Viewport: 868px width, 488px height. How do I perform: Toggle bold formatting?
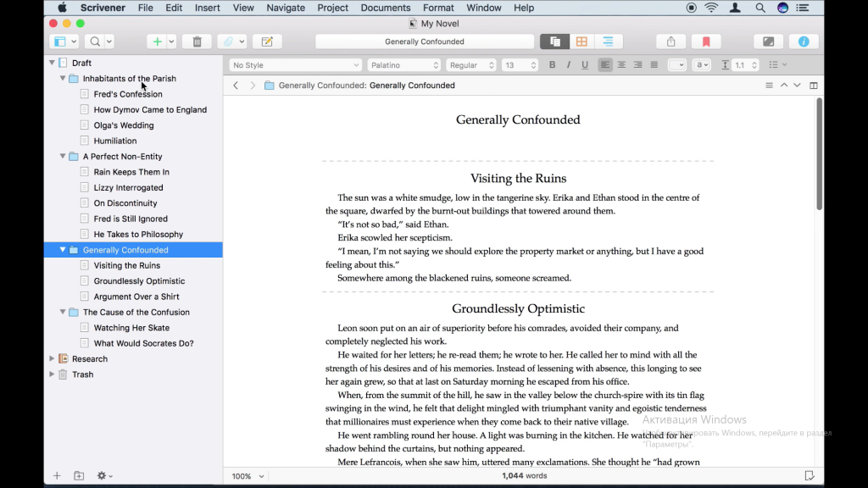tap(552, 64)
